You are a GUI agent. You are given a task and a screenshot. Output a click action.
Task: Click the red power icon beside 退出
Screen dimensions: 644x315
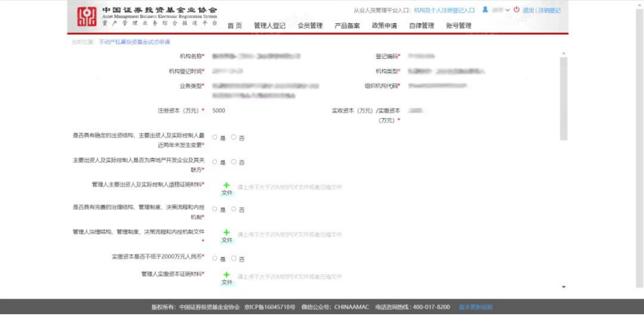click(516, 9)
